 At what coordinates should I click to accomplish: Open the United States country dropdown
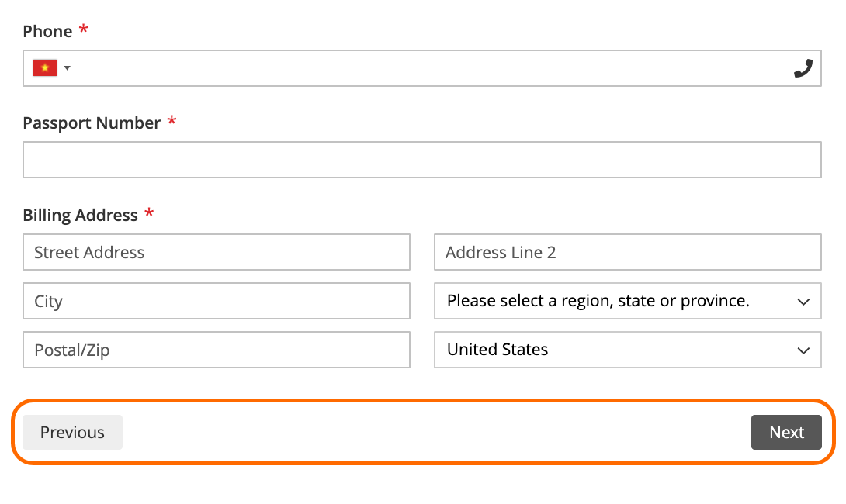(627, 350)
